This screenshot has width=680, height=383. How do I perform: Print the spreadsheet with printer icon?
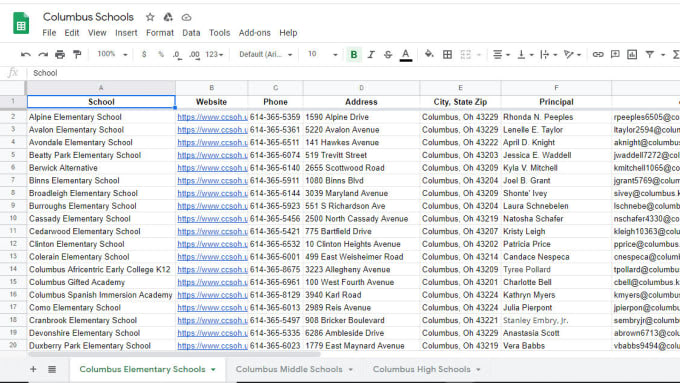click(60, 55)
